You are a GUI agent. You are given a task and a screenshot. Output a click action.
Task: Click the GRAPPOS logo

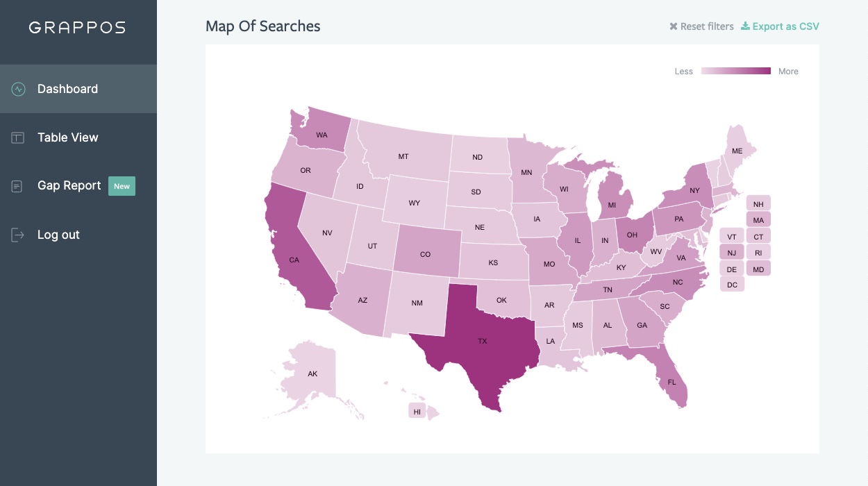coord(76,28)
